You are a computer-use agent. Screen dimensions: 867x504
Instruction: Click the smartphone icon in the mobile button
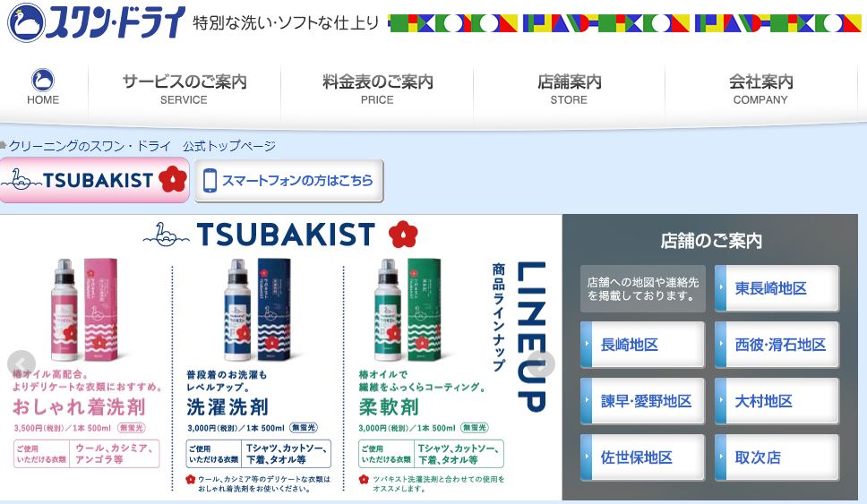point(210,181)
